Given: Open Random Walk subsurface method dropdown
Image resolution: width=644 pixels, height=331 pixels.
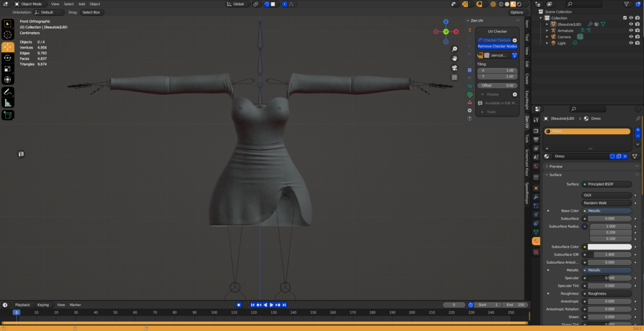Looking at the screenshot, I should coord(607,203).
